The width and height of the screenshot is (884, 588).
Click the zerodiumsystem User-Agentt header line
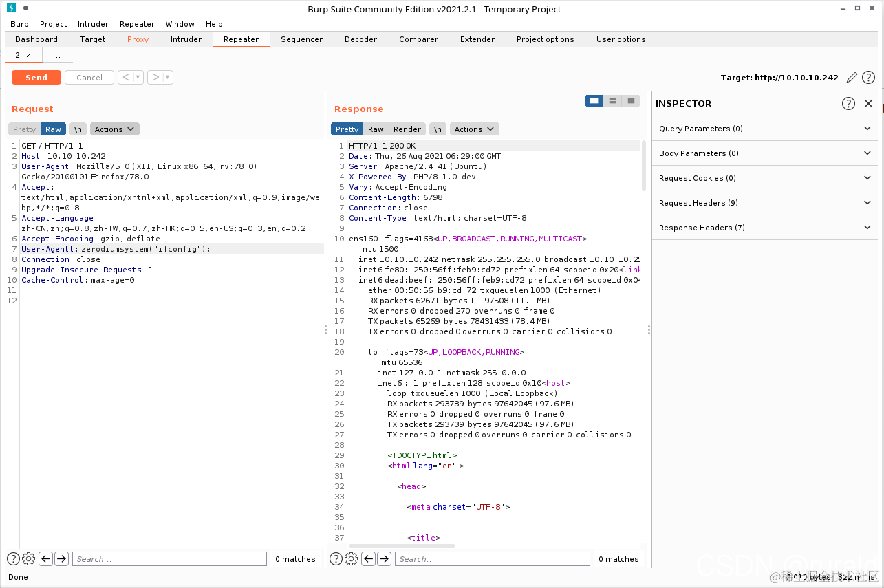coord(172,249)
